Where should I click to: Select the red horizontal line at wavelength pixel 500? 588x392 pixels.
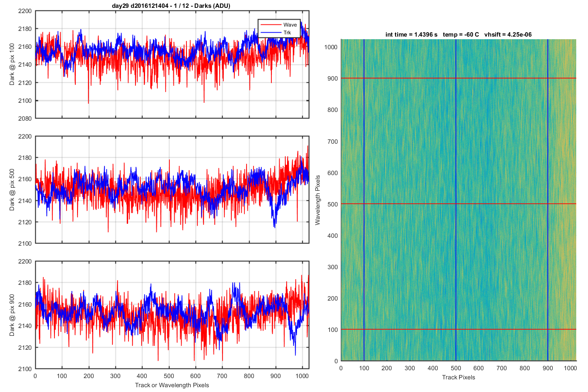click(x=459, y=204)
